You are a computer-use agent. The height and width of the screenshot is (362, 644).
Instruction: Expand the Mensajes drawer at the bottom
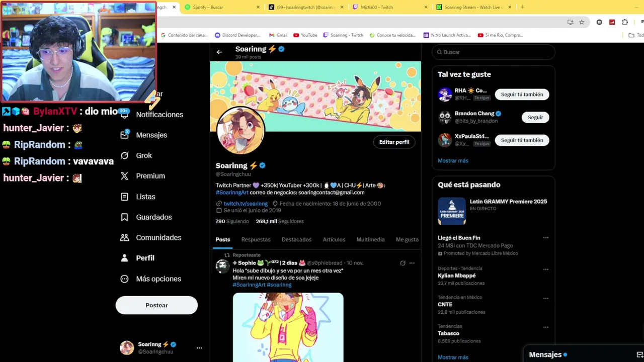[x=584, y=354]
